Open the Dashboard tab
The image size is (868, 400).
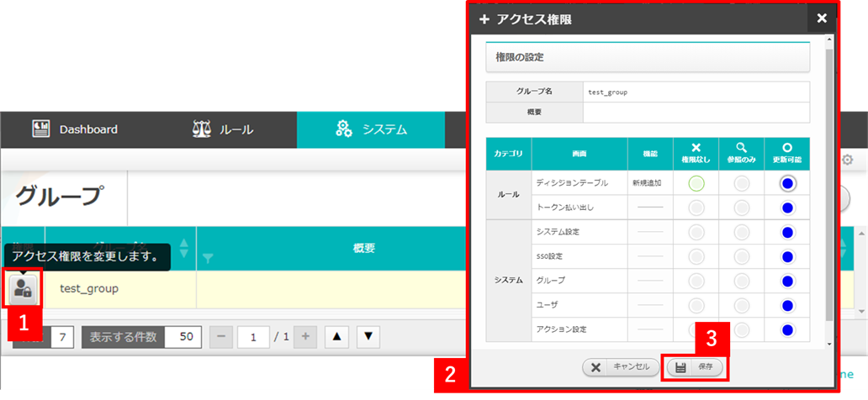75,129
